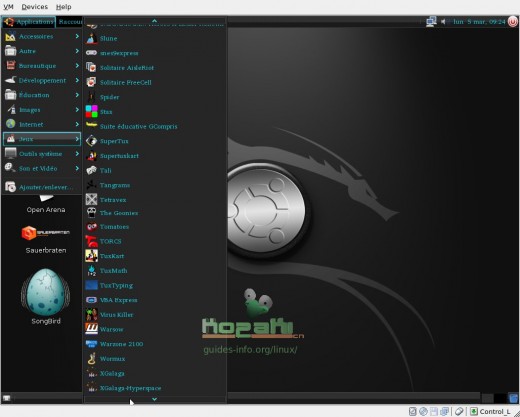This screenshot has width=520, height=417.
Task: Launch Supertuxkart icon
Action: [x=91, y=156]
